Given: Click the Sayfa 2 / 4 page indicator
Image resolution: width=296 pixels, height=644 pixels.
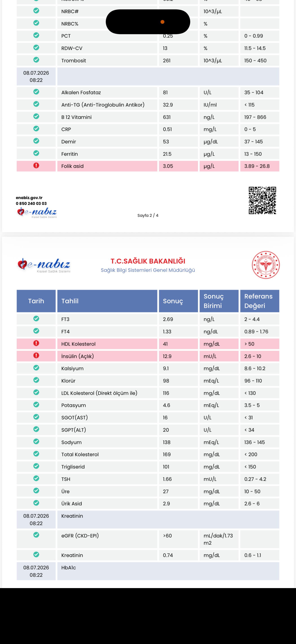Looking at the screenshot, I should 148,216.
